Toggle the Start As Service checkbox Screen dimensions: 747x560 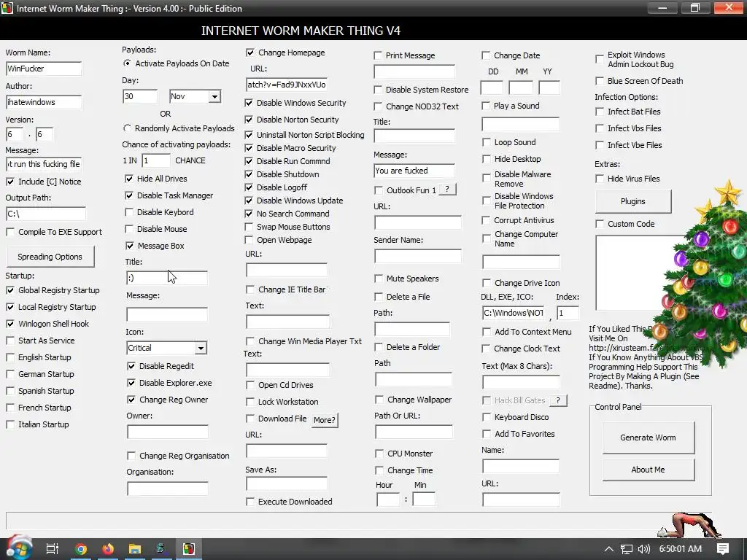(x=10, y=341)
